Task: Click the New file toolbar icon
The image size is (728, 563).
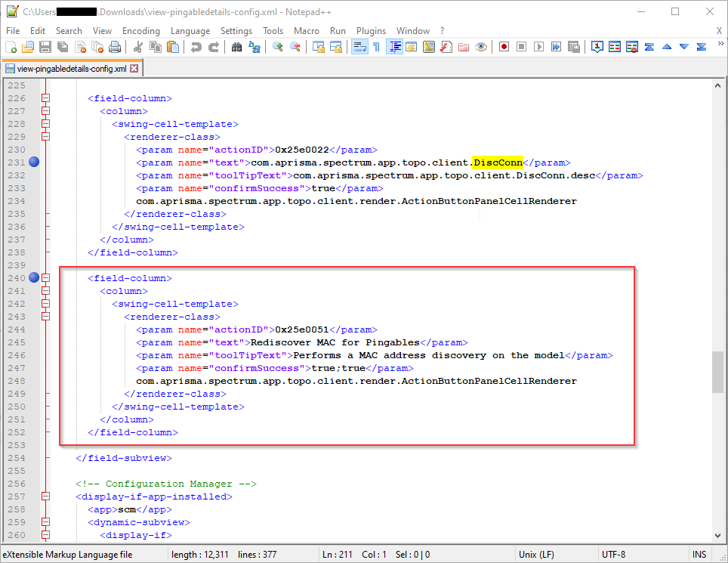Action: 11,47
